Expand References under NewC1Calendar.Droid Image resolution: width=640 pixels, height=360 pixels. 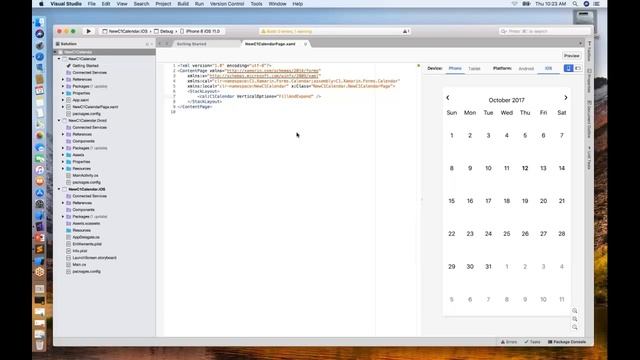click(63, 134)
